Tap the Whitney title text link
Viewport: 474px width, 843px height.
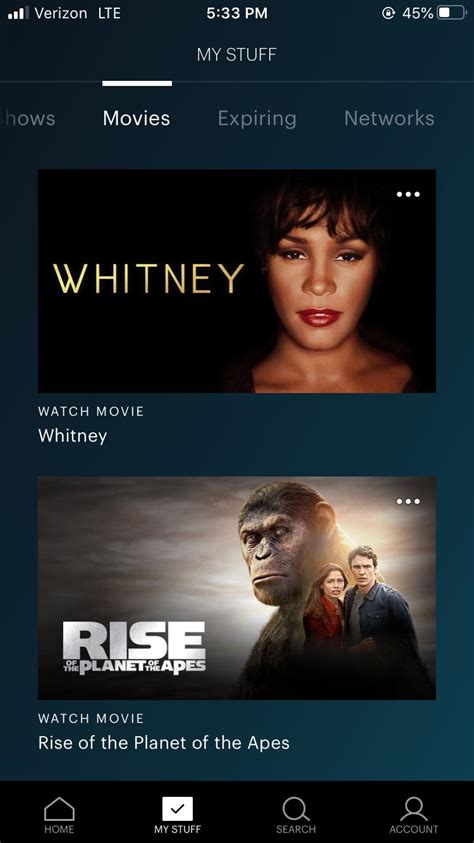[x=73, y=436]
